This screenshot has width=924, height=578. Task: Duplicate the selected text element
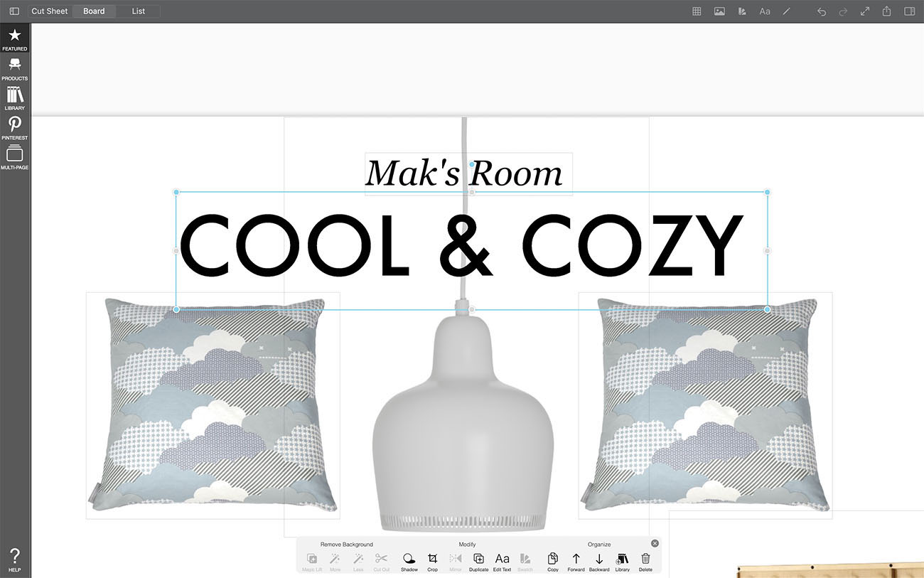(x=478, y=561)
